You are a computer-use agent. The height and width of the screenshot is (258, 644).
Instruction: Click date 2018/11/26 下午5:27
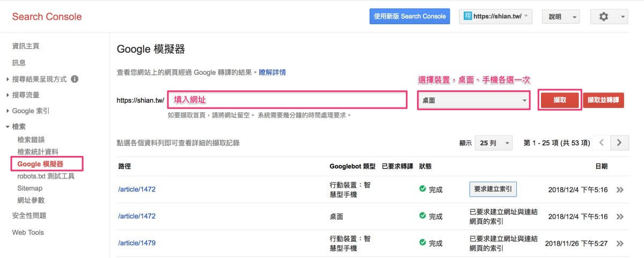click(576, 243)
